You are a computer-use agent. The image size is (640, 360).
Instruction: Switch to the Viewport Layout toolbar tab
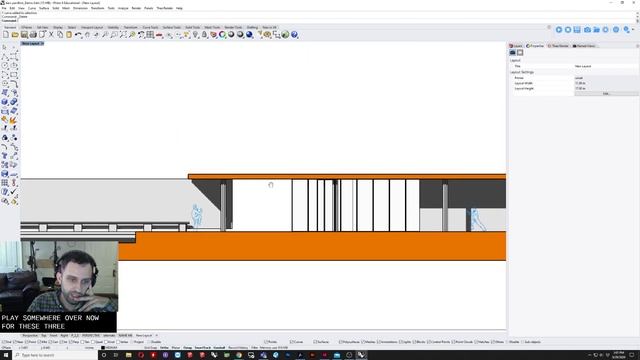tap(92, 27)
